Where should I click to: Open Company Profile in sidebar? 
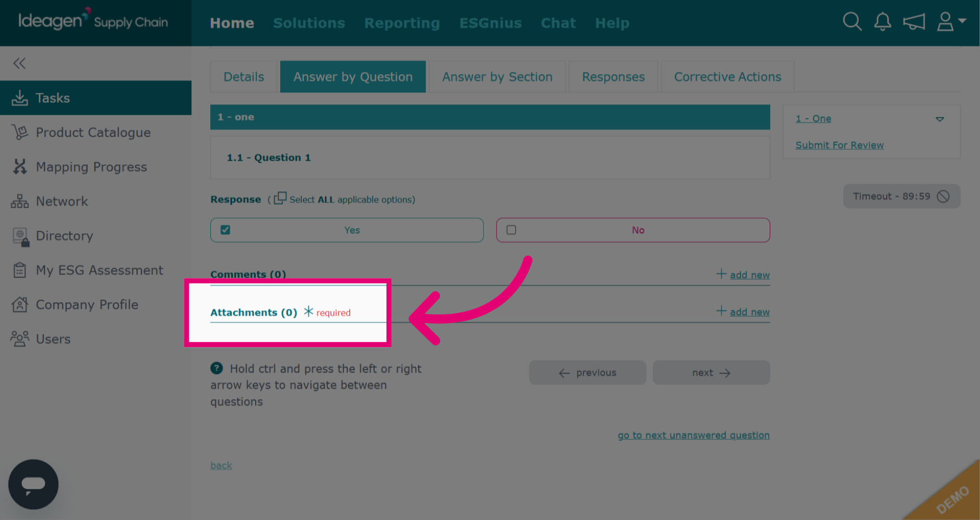pyautogui.click(x=95, y=305)
